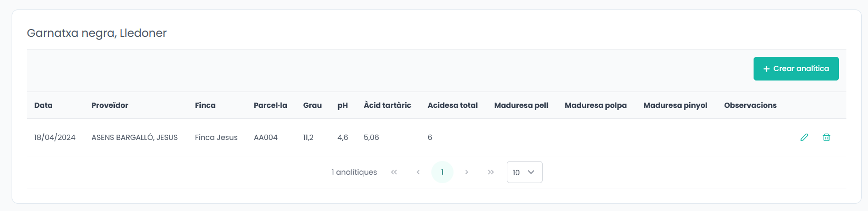Screen dimensions: 868x211
Task: Go to next page with single-right arrow
Action: pyautogui.click(x=467, y=172)
